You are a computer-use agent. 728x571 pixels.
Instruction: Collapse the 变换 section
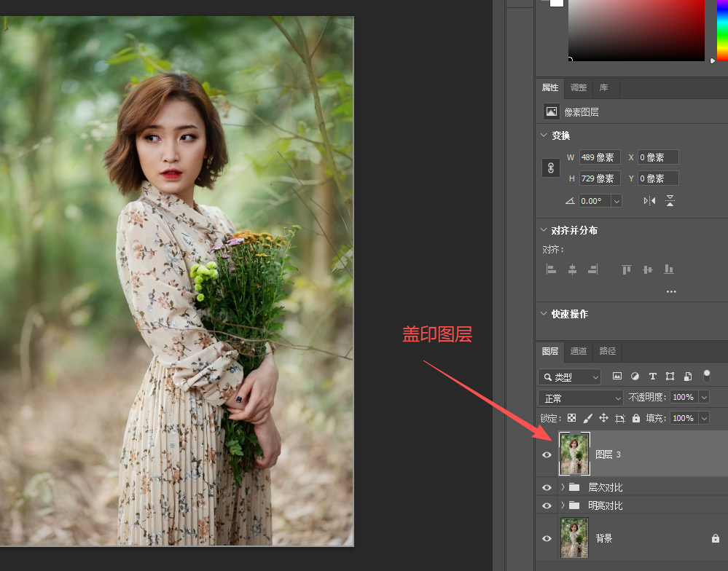tap(544, 135)
